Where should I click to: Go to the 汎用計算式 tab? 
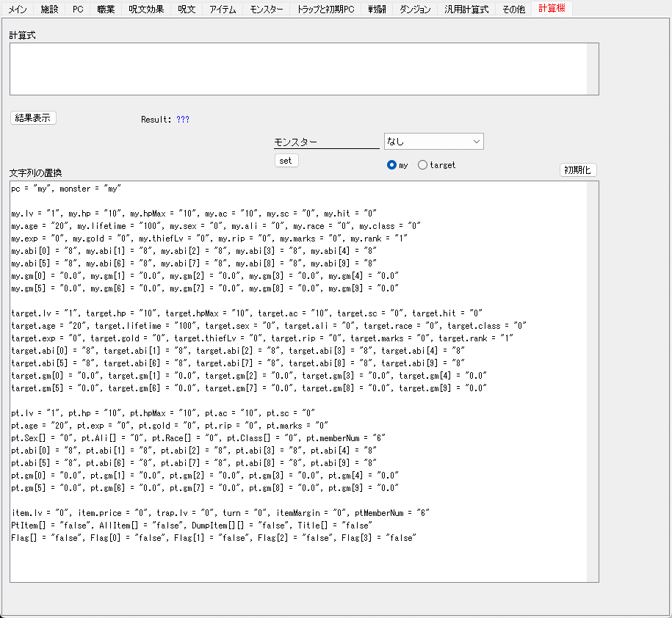coord(466,9)
